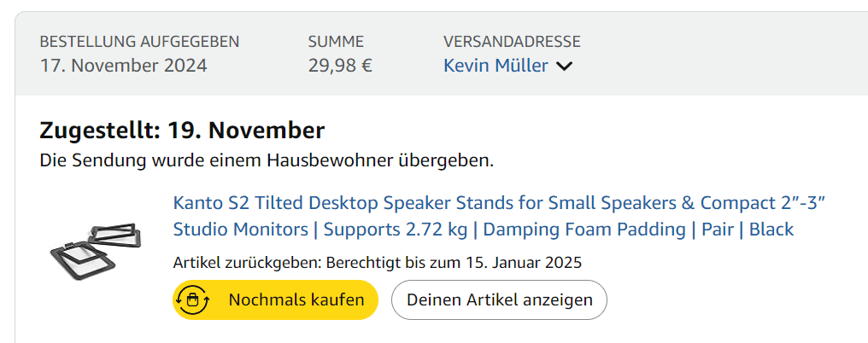Select the Zugestellt: 19. November heading
The image size is (868, 343).
click(182, 131)
